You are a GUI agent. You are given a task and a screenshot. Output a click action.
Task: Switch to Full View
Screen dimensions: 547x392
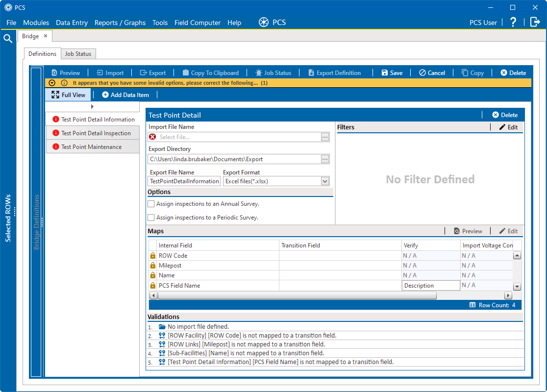pos(68,95)
